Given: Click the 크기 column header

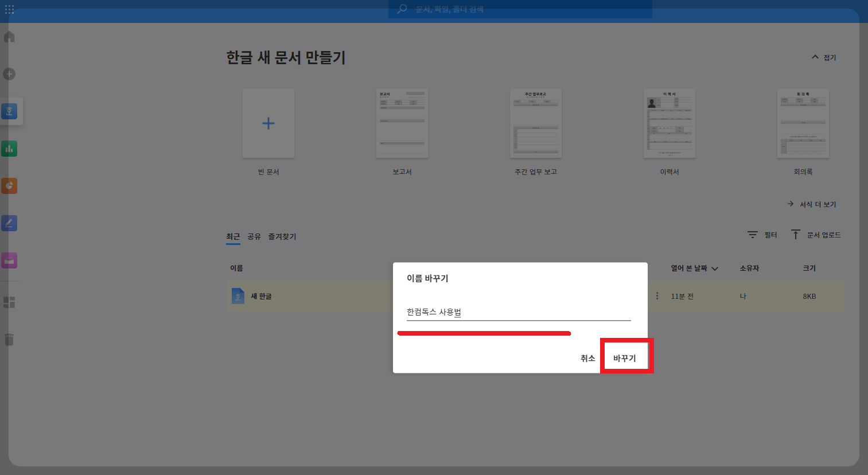Looking at the screenshot, I should [809, 268].
